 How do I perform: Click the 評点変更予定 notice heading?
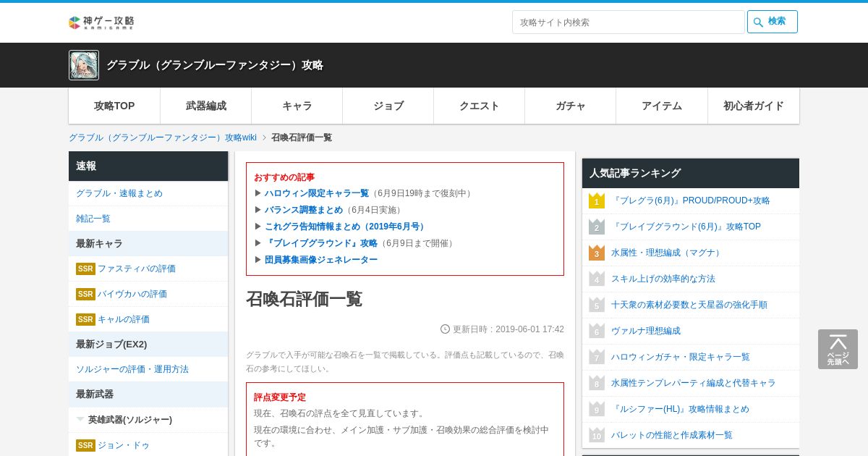click(x=280, y=397)
